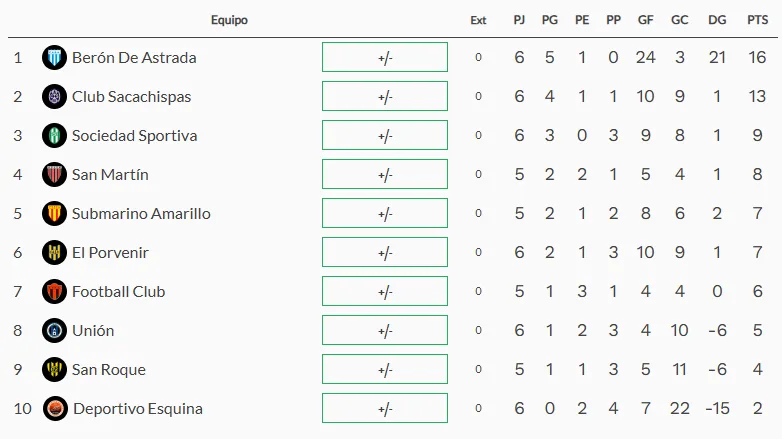The image size is (782, 439).
Task: Toggle the +/- box for El Porvenir
Action: pos(385,252)
